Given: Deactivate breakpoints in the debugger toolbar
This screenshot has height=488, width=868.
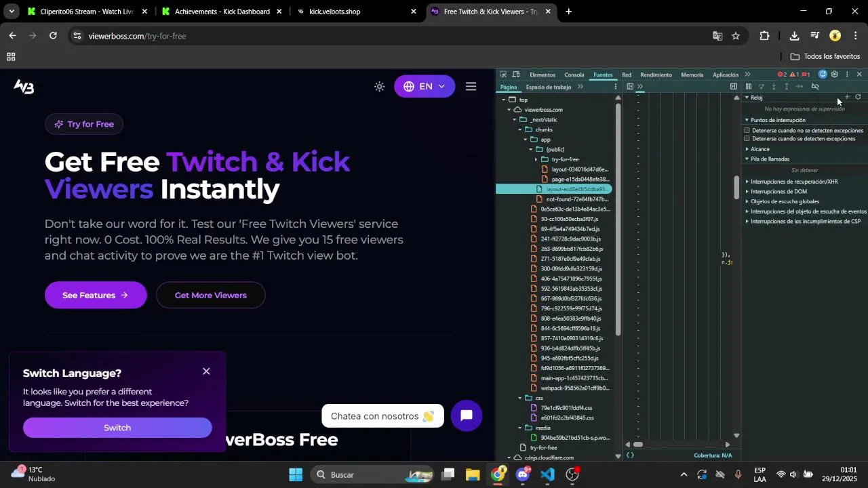Looking at the screenshot, I should pyautogui.click(x=815, y=87).
